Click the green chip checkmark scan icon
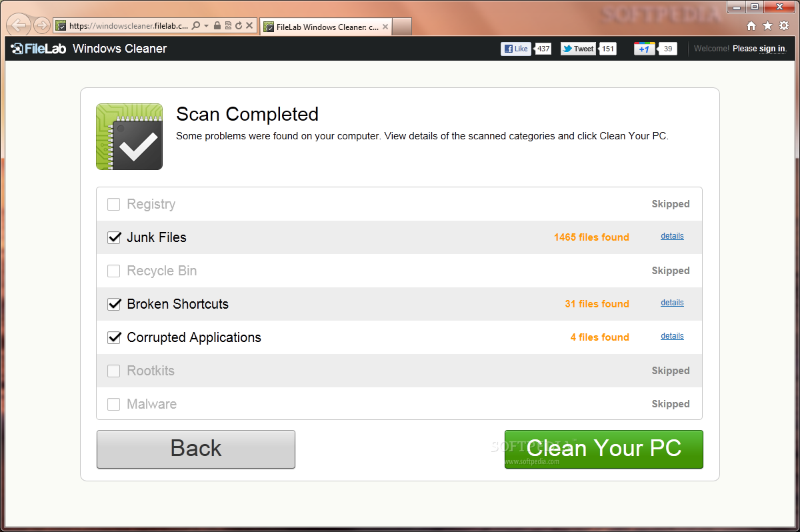Screen dimensions: 800x532 [x=129, y=137]
